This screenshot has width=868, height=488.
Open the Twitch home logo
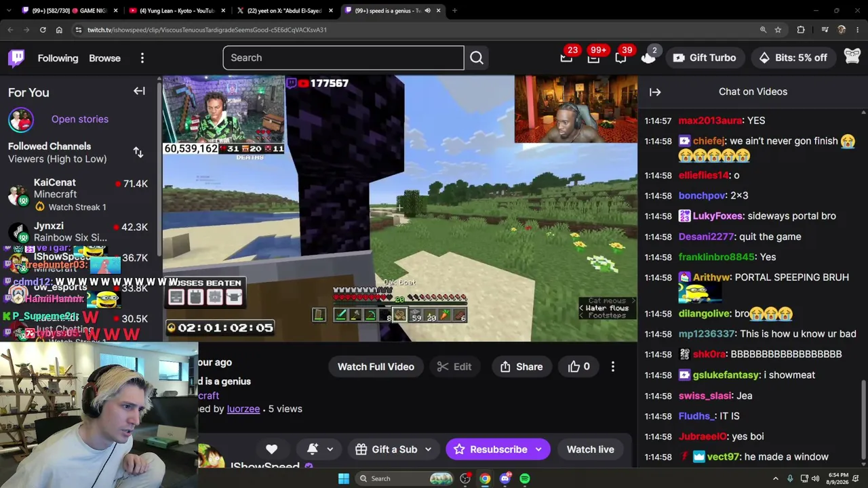(x=16, y=58)
